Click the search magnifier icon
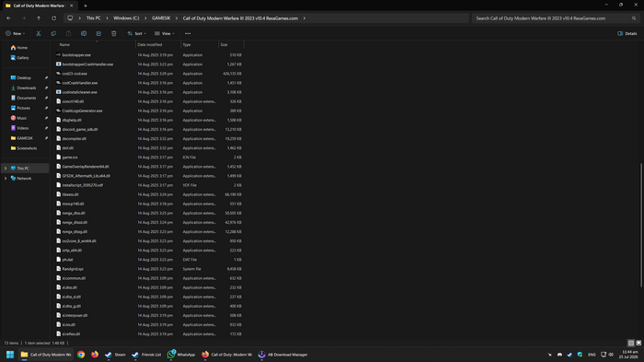The height and width of the screenshot is (362, 644). (634, 18)
